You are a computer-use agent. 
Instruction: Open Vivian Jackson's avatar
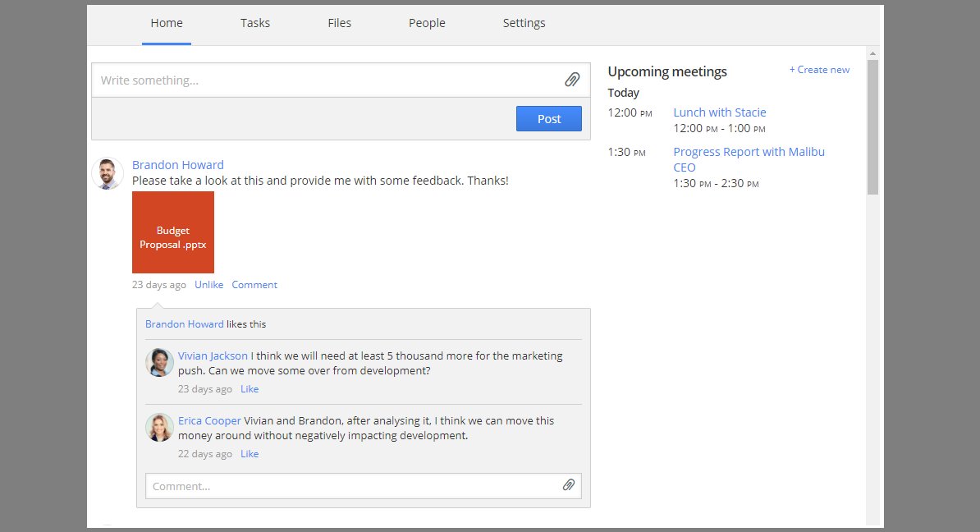[x=159, y=363]
